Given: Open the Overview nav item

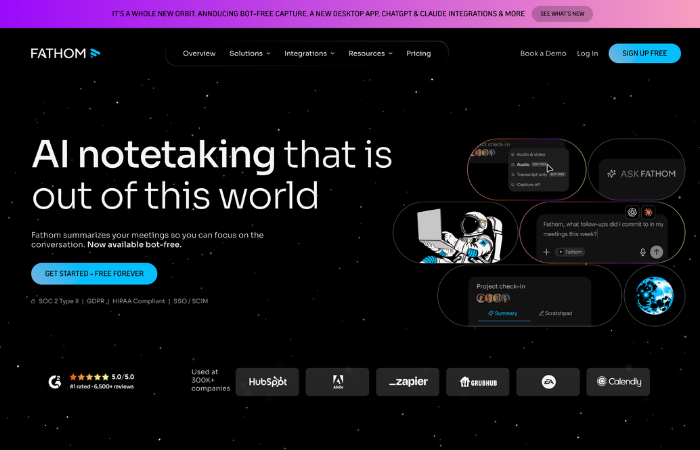Looking at the screenshot, I should coord(199,53).
